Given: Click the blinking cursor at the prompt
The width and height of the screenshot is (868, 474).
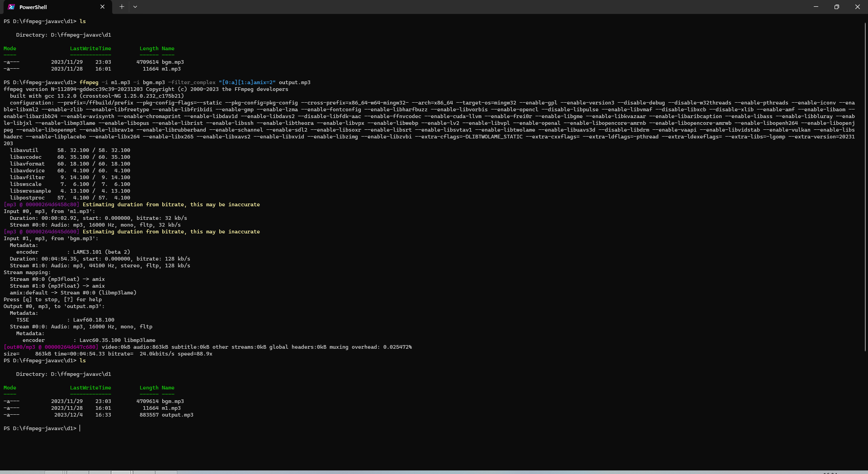Looking at the screenshot, I should 80,428.
